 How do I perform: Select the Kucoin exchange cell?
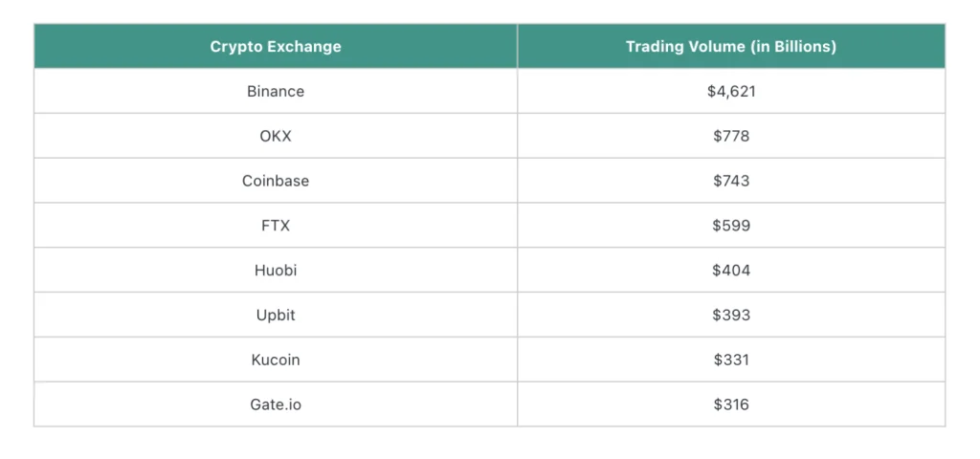[276, 360]
